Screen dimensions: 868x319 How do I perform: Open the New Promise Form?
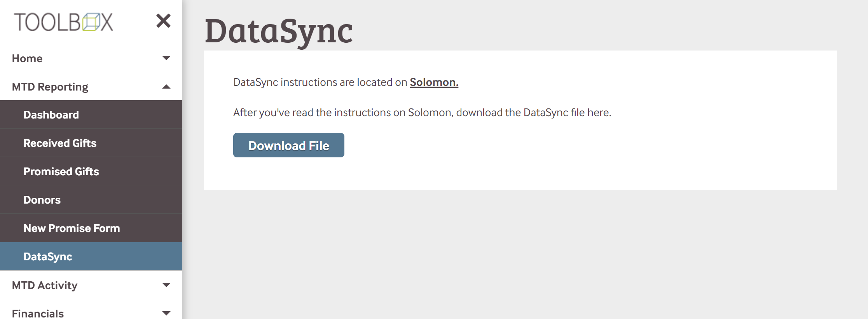[x=72, y=228]
